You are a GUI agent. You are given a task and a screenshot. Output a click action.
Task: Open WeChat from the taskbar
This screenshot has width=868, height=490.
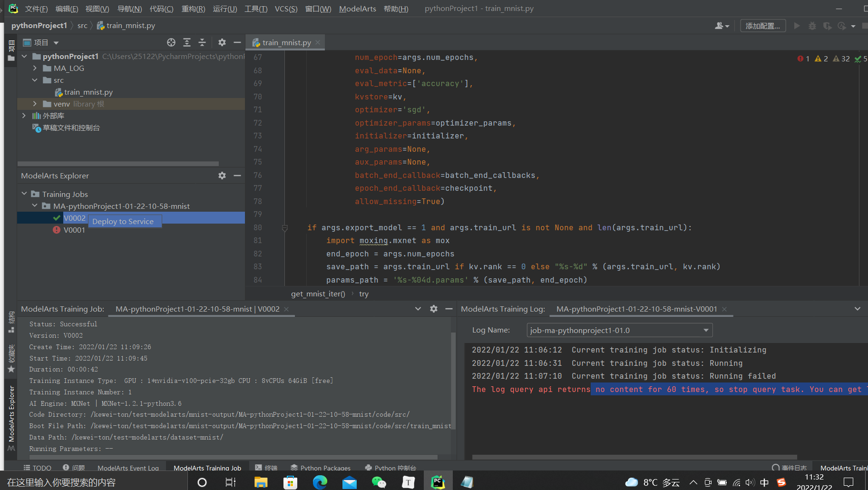[379, 482]
